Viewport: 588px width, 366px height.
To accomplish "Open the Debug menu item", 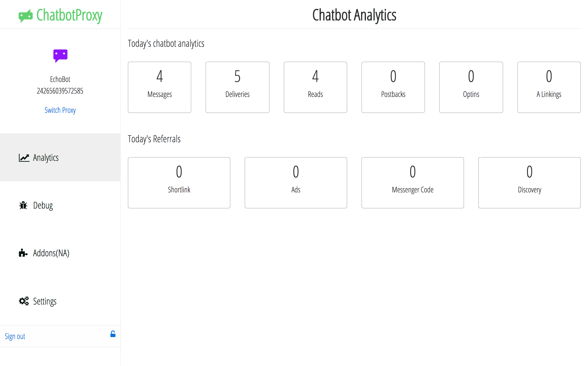I will [43, 205].
